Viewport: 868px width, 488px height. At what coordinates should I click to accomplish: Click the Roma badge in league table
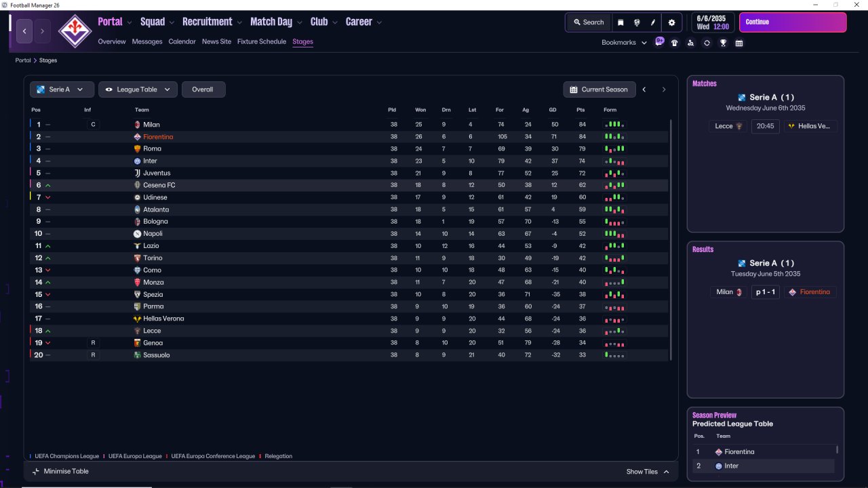pyautogui.click(x=137, y=149)
